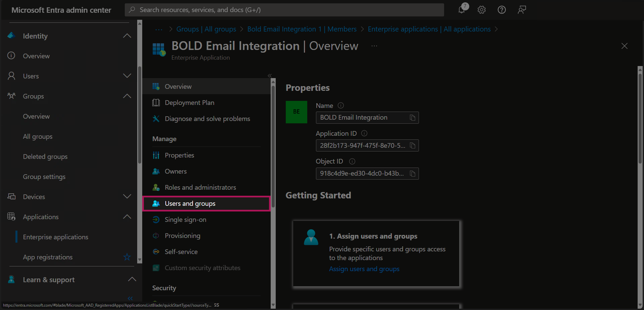Collapse the left navigation sidebar arrows
The height and width of the screenshot is (310, 644).
[130, 298]
